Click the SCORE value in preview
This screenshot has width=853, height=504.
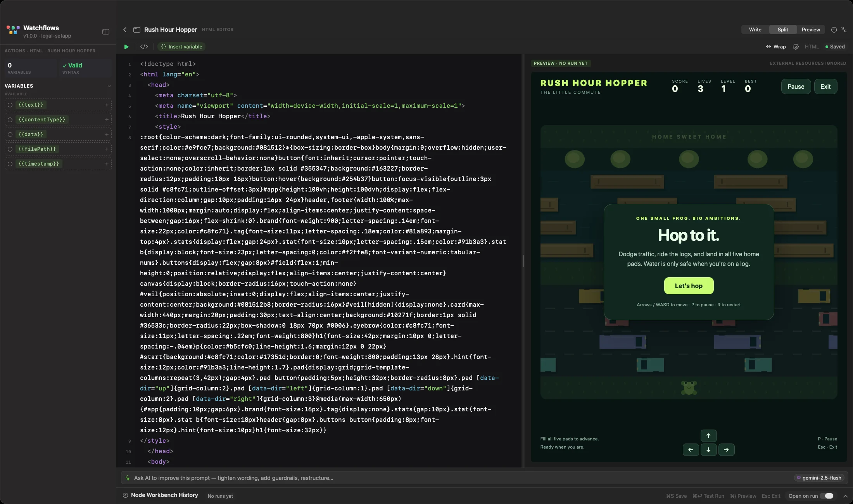[675, 89]
